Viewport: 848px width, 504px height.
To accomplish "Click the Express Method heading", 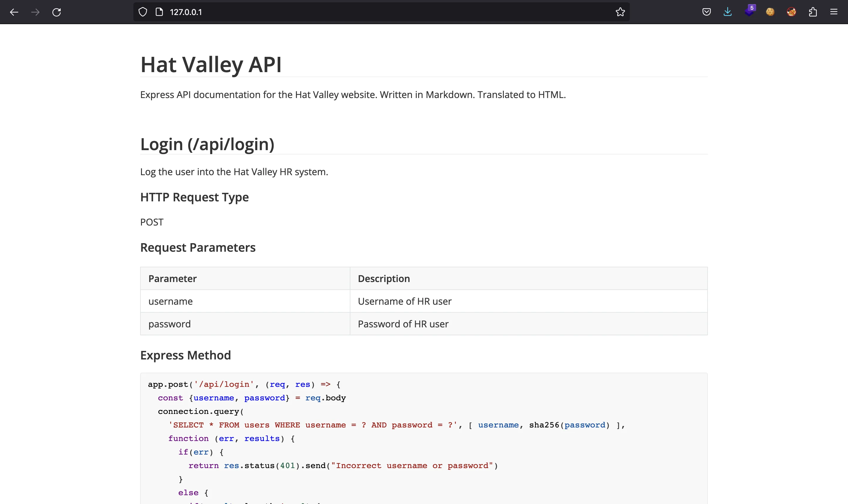I will [185, 355].
